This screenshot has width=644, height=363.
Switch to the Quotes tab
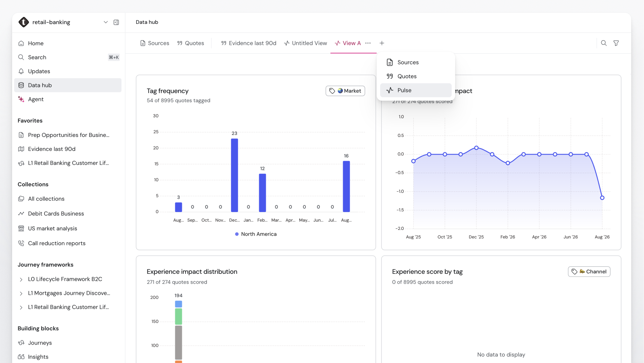pos(191,43)
